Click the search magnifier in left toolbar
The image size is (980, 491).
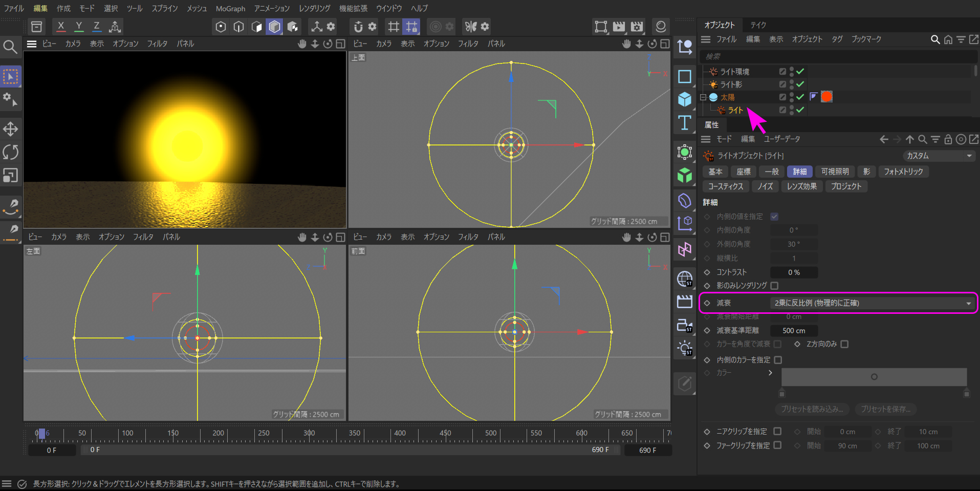tap(10, 47)
